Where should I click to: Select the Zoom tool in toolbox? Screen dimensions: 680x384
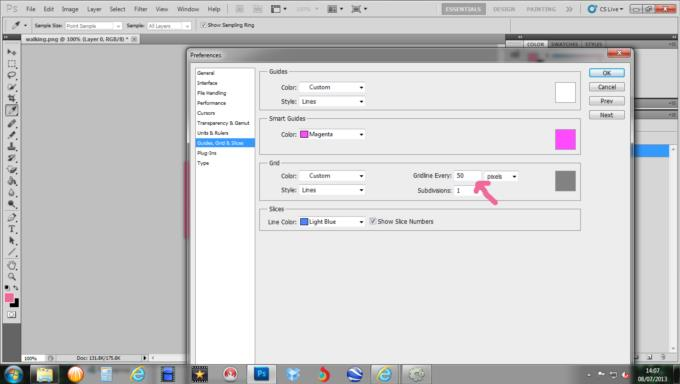(x=12, y=276)
